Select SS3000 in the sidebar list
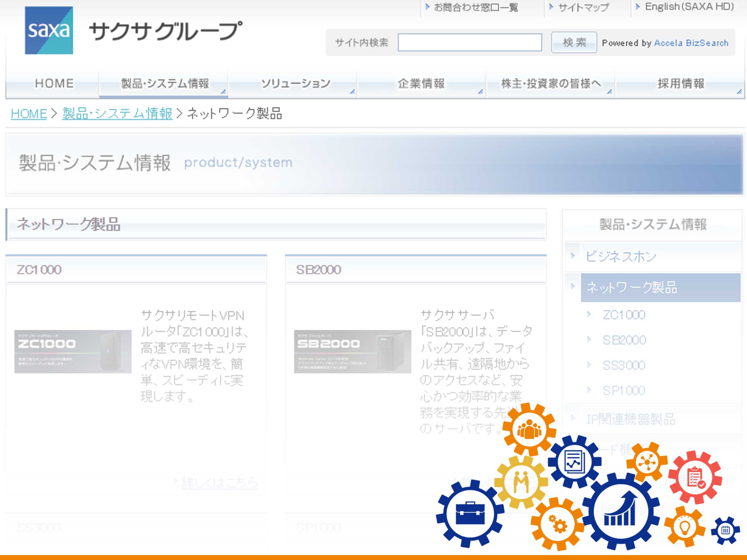 pos(624,365)
